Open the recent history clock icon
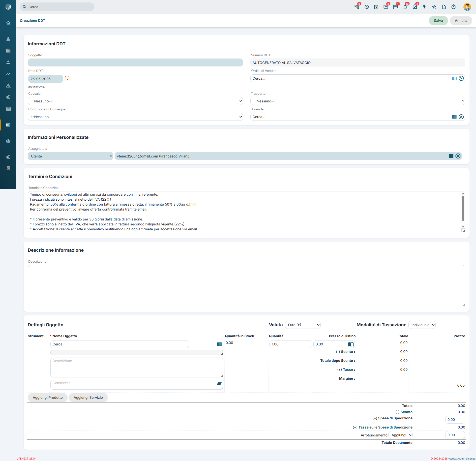Screen dimensions: 476x461 [366, 7]
